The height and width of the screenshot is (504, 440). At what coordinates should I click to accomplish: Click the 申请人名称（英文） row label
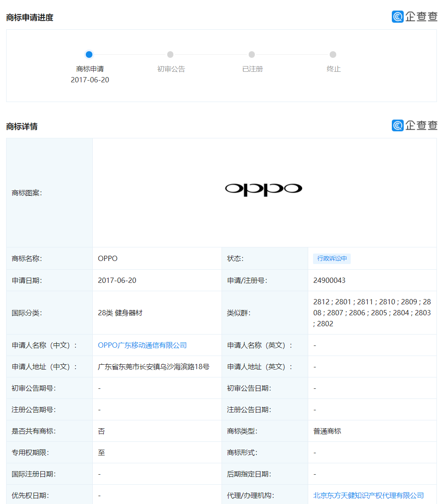(x=260, y=345)
